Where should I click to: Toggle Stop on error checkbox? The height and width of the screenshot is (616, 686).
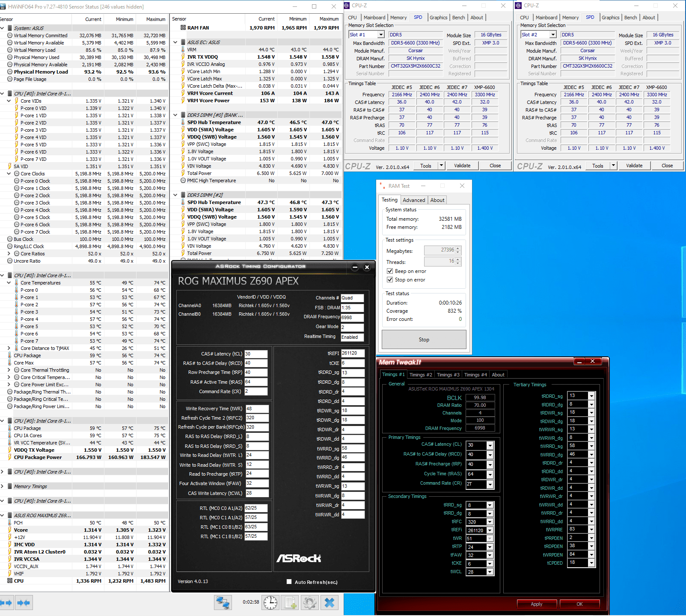pyautogui.click(x=390, y=280)
